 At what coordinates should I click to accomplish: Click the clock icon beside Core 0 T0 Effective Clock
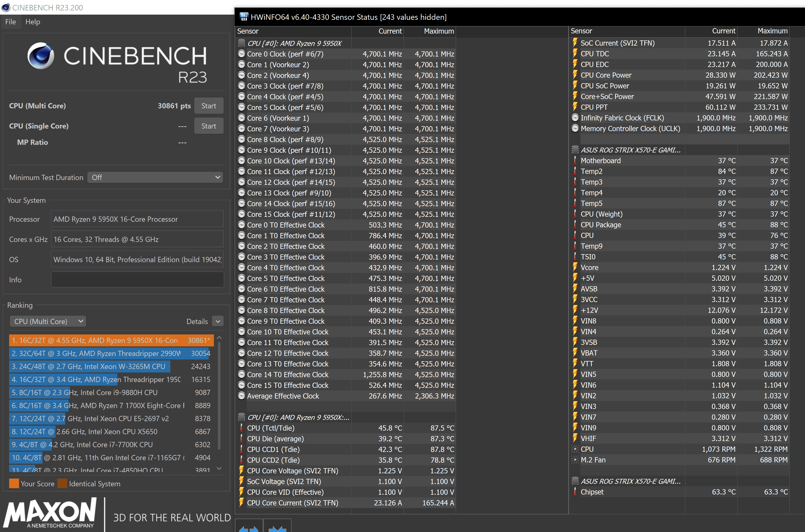pos(241,225)
